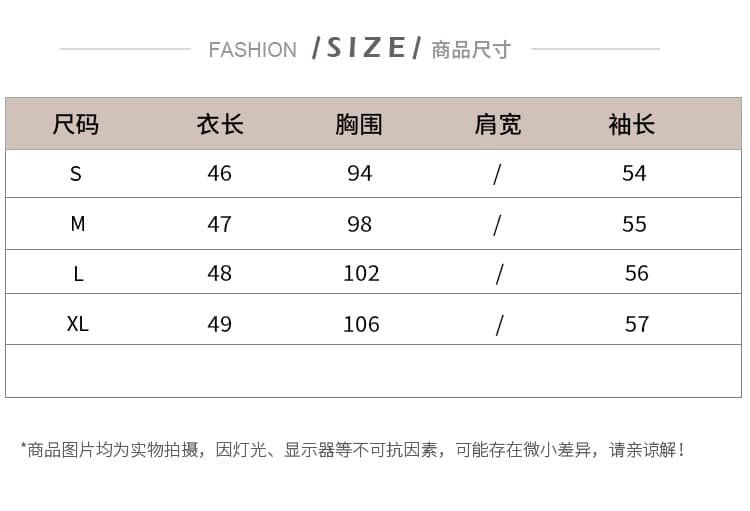Screen dimensions: 750x511
Task: Click the 肩宽 column header
Action: coord(498,125)
